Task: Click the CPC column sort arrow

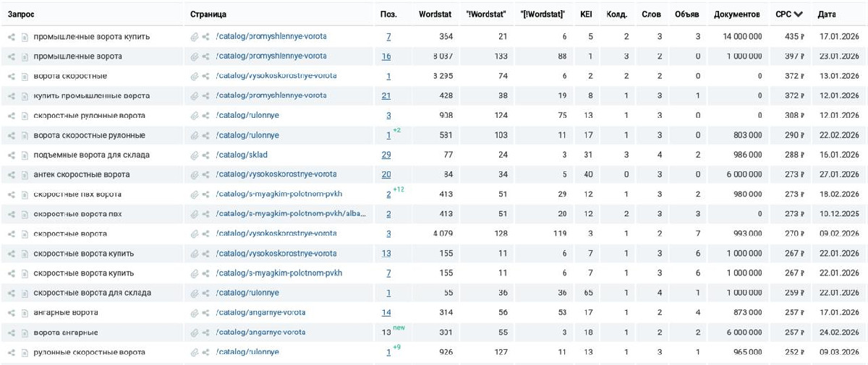Action: [x=799, y=14]
